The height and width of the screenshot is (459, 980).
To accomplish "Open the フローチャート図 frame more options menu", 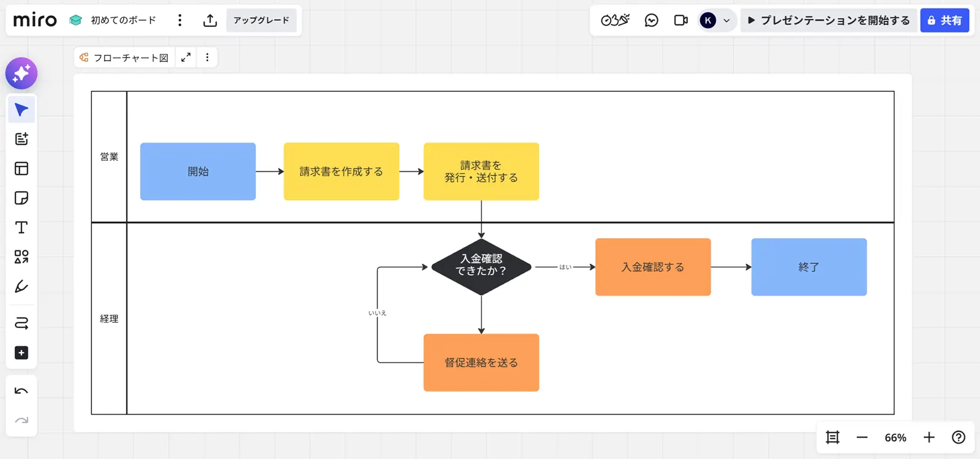I will pyautogui.click(x=207, y=58).
